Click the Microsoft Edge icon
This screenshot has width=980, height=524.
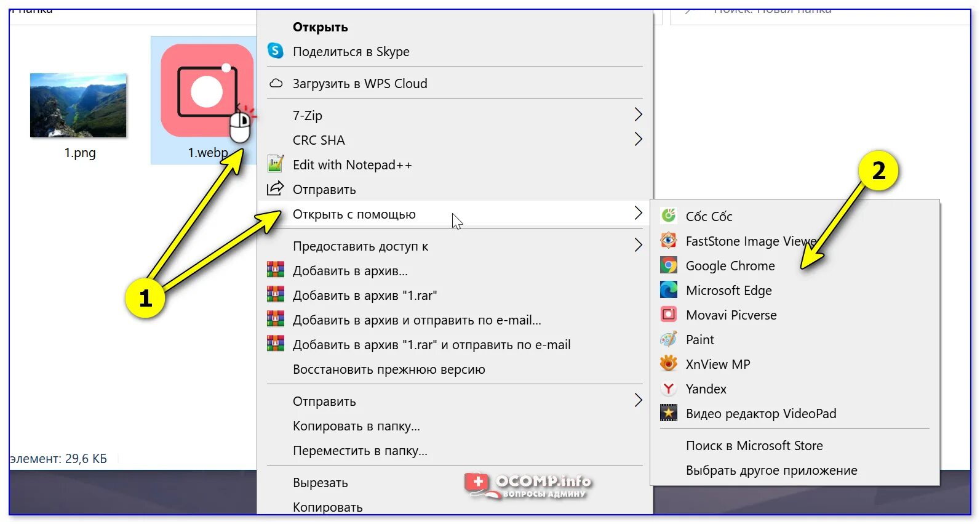pos(669,289)
